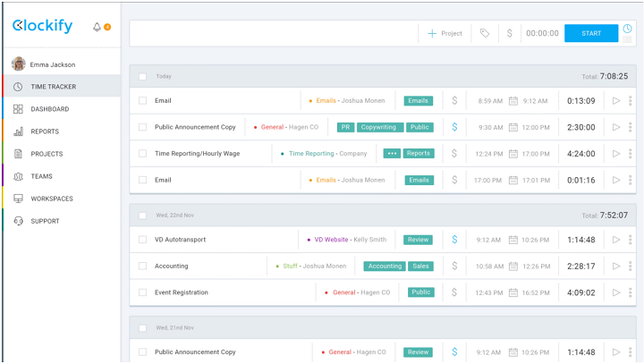Open the notifications bell
The image size is (644, 364).
tap(97, 27)
